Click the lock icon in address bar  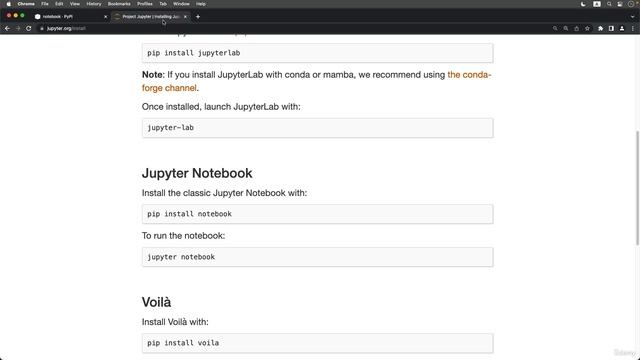pos(42,29)
